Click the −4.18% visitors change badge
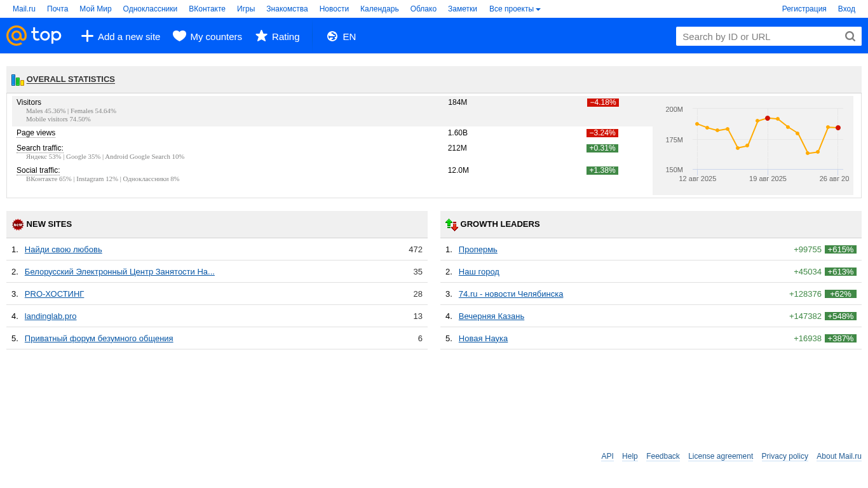This screenshot has height=488, width=868. [603, 102]
